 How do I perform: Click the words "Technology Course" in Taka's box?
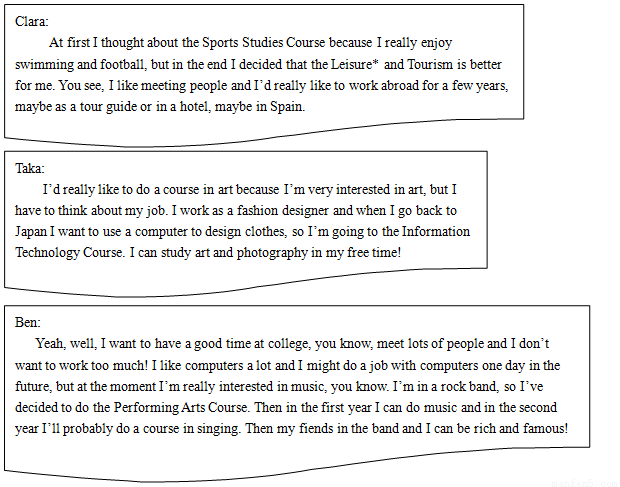point(69,253)
